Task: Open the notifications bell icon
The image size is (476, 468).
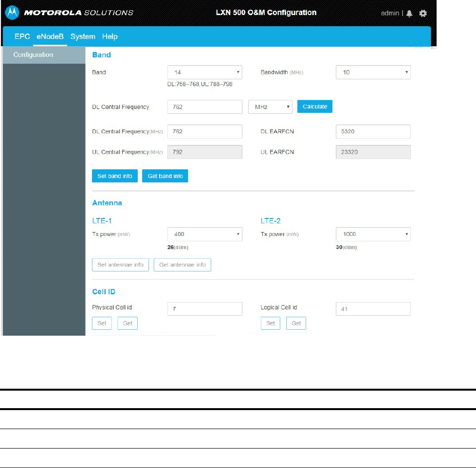Action: point(409,13)
